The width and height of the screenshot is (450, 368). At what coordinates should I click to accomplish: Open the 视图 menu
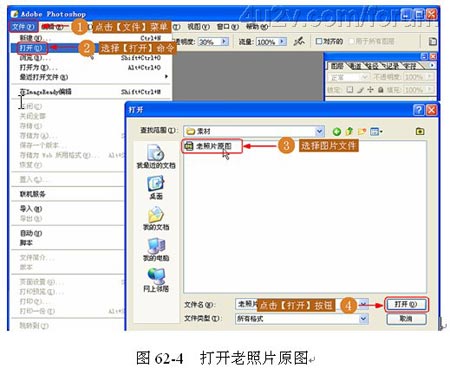[198, 27]
